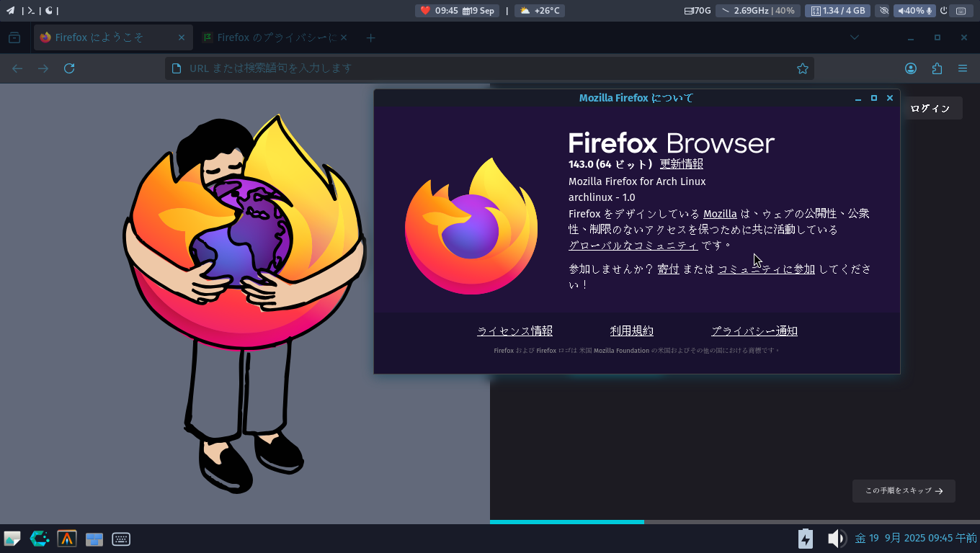980x553 pixels.
Task: Go back with the back arrow
Action: point(17,68)
